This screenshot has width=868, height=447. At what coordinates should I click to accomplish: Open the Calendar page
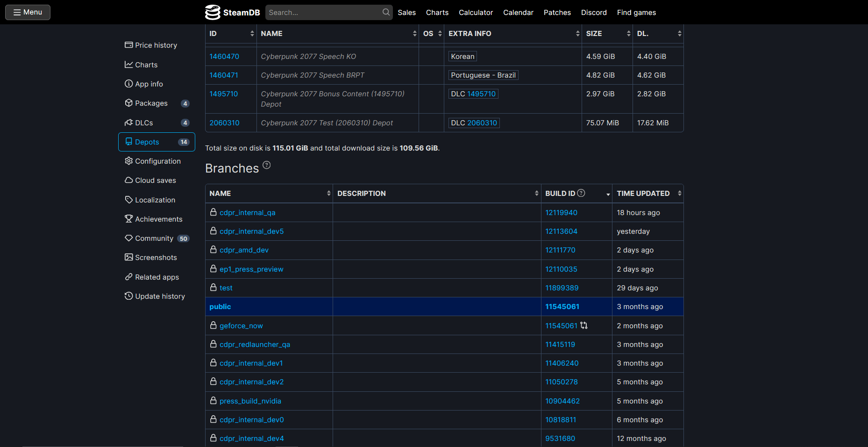point(518,13)
